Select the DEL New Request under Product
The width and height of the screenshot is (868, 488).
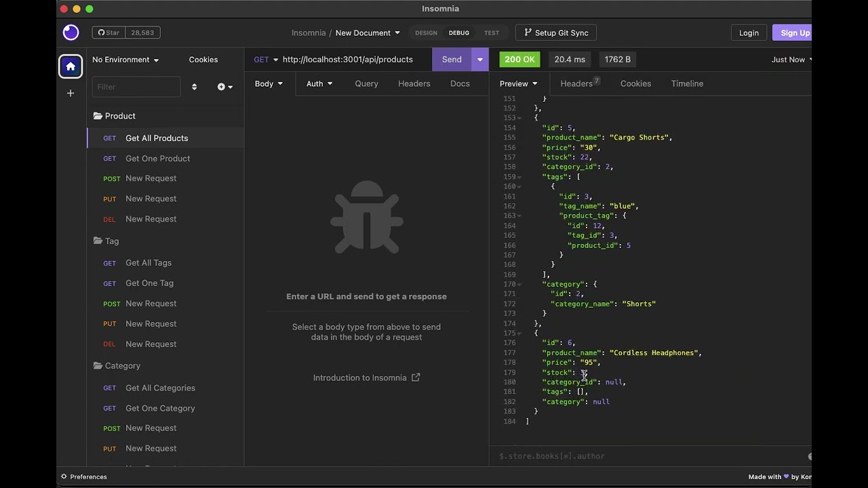click(x=165, y=219)
